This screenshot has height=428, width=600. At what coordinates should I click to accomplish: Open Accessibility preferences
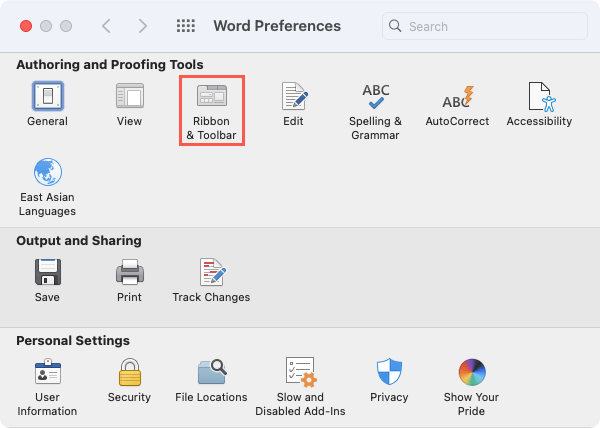pyautogui.click(x=539, y=98)
